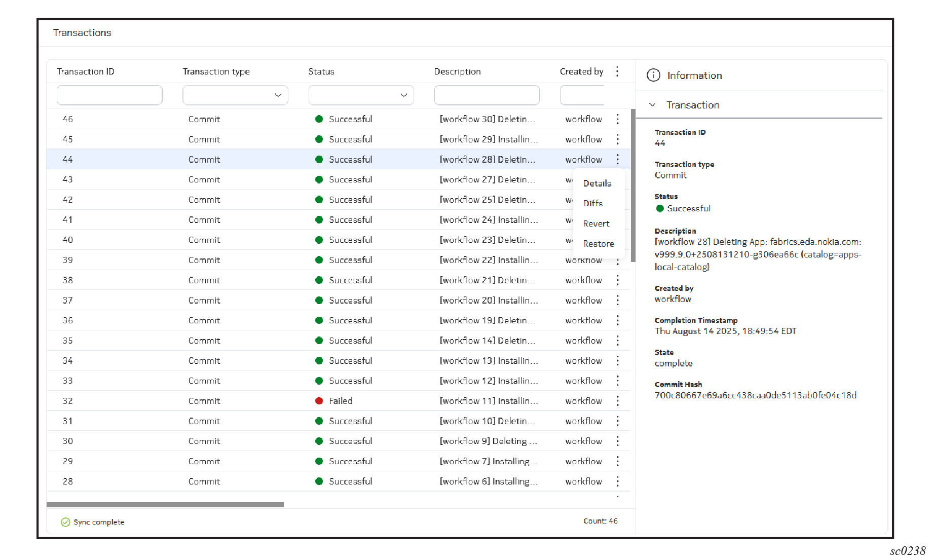
Task: Open table column settings menu in header
Action: (x=617, y=71)
